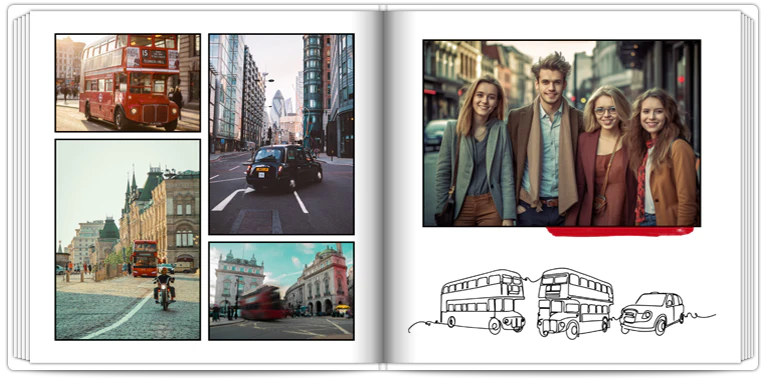Select the four friends group photo
Viewport: 765px width, 380px height.
click(562, 133)
